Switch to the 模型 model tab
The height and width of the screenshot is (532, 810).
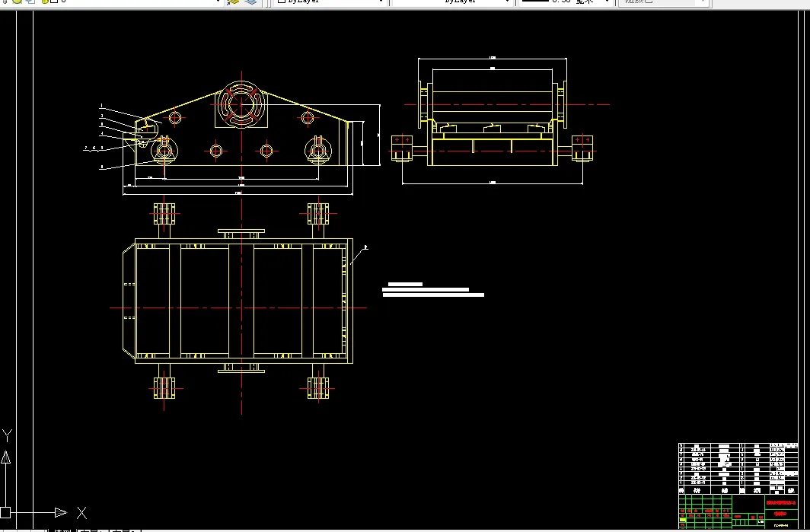63,530
